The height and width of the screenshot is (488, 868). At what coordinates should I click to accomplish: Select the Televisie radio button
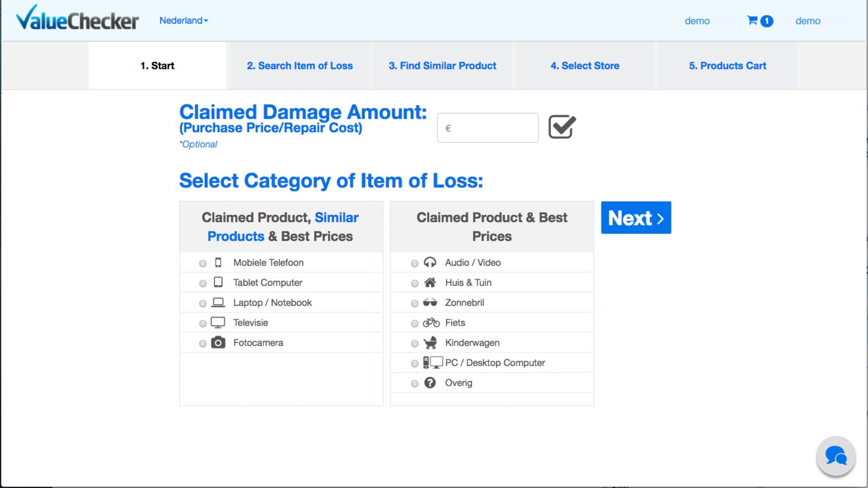(x=203, y=324)
